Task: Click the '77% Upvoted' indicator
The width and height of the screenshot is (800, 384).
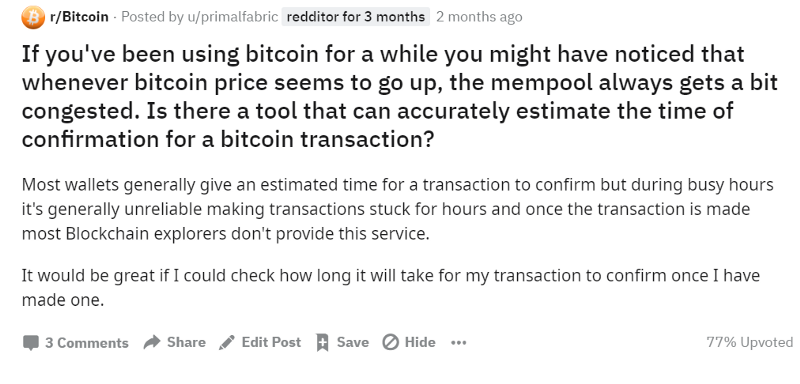Action: pos(749,342)
